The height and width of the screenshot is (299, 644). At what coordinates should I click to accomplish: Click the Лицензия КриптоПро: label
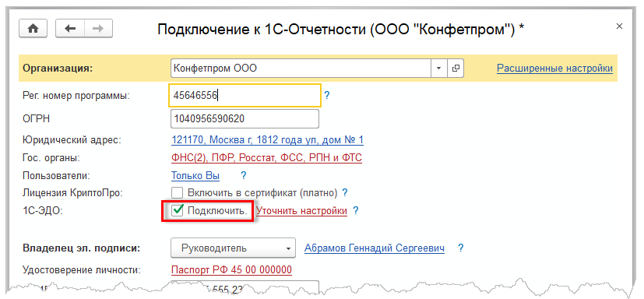coord(73,192)
